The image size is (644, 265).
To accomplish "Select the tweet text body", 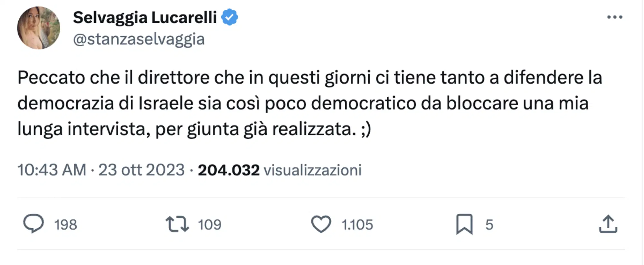I will pyautogui.click(x=309, y=103).
